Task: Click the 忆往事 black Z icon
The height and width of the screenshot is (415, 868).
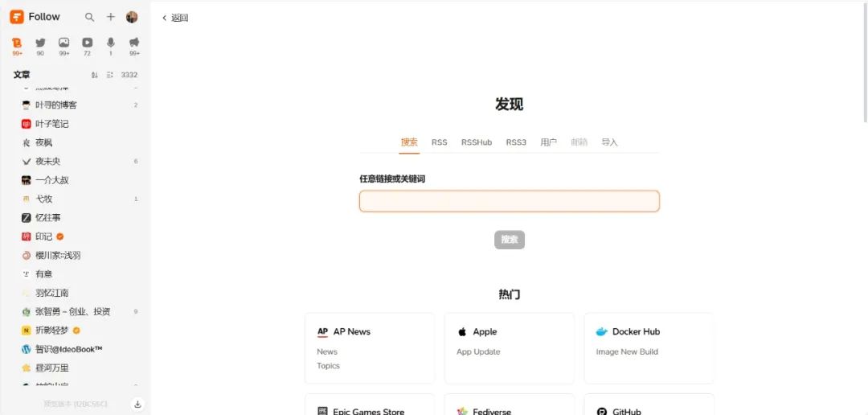Action: point(26,218)
